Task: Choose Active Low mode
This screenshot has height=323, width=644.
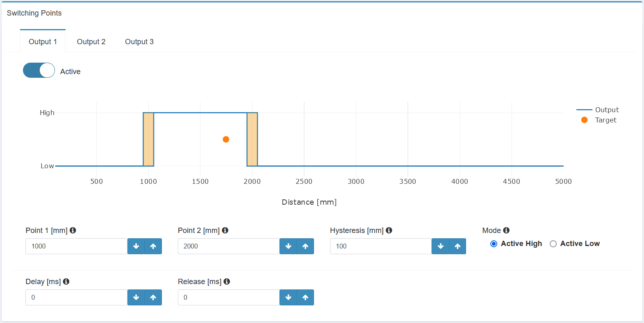Action: (553, 244)
